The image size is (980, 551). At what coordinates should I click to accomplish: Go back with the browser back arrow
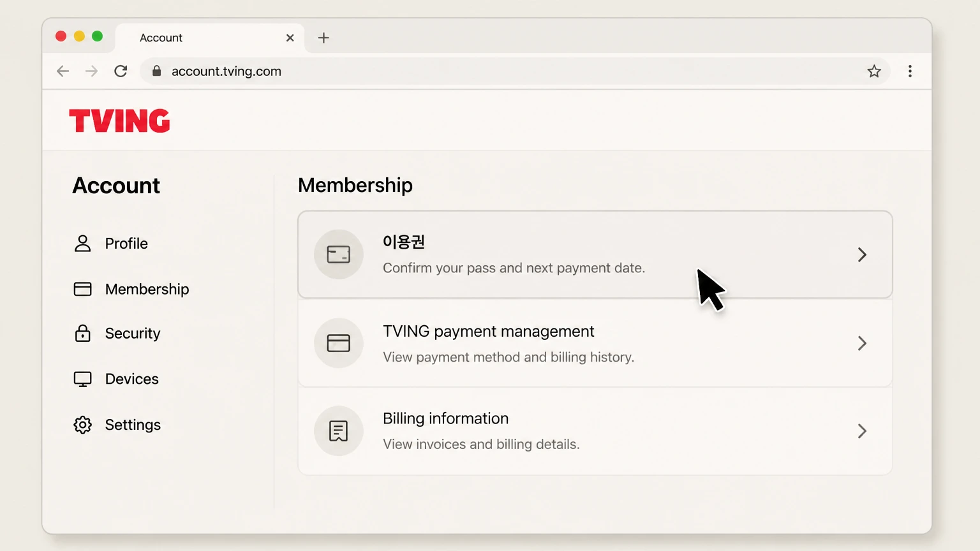coord(63,71)
